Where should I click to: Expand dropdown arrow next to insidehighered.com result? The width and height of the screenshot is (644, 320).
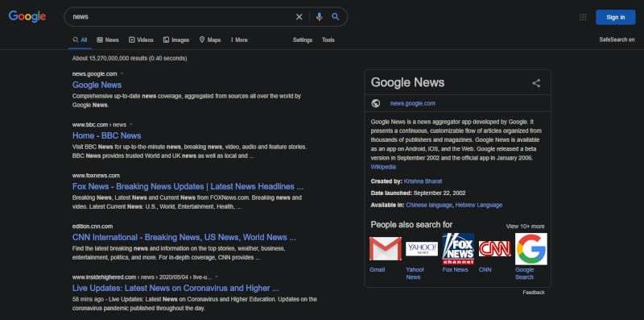[x=217, y=277]
